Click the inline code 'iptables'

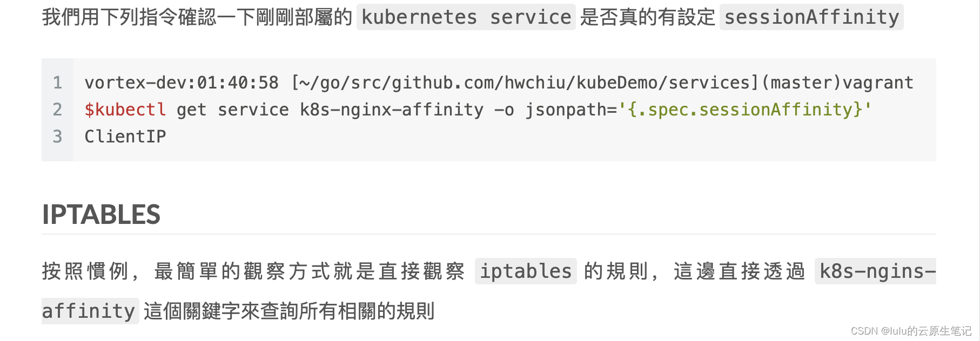click(x=526, y=271)
